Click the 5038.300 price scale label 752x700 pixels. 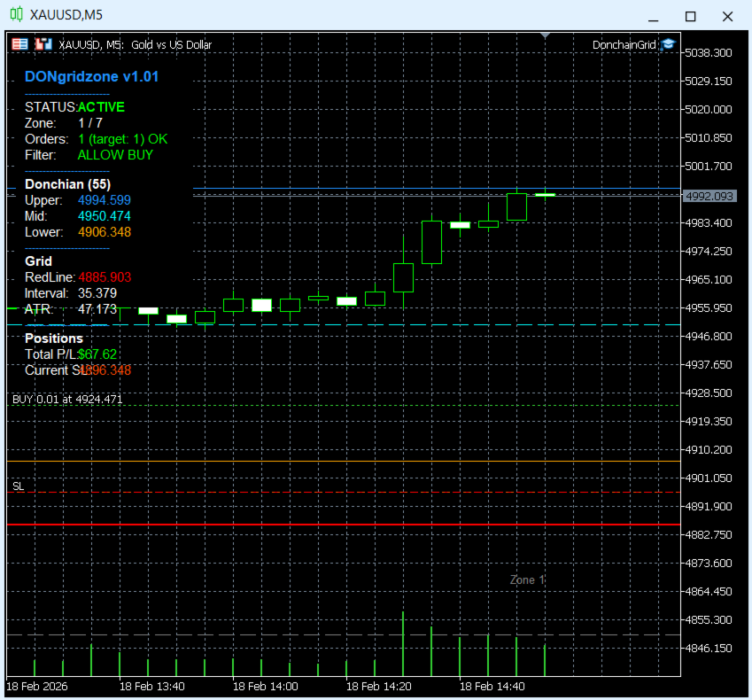click(709, 53)
